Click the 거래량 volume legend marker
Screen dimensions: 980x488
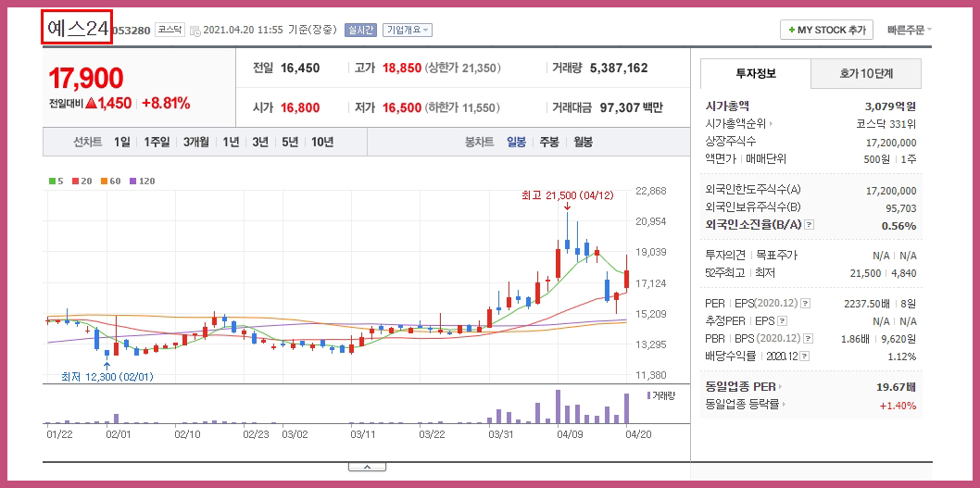[660, 395]
